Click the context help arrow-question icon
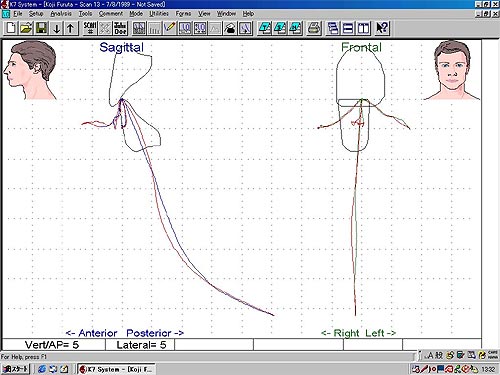The height and width of the screenshot is (375, 500). point(382,28)
